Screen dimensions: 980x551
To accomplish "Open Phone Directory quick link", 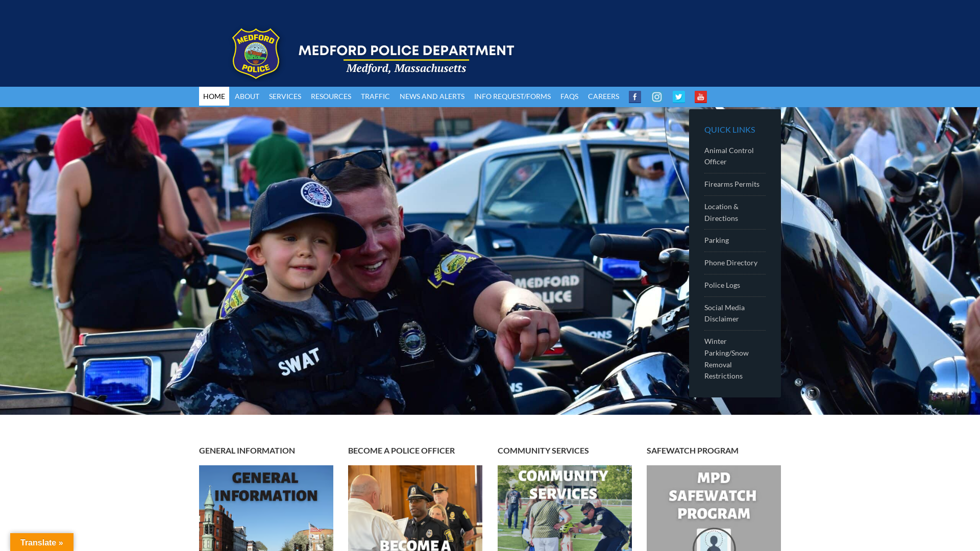I will point(730,263).
